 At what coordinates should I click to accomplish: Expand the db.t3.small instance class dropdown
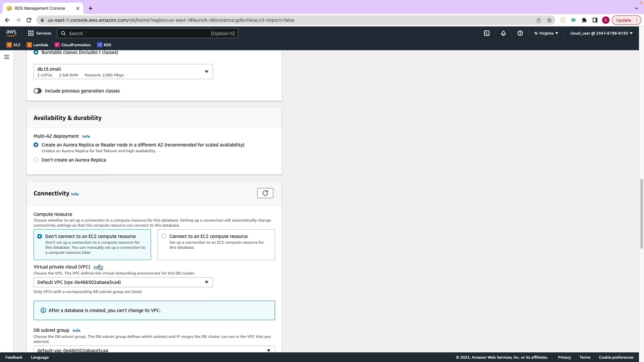[123, 72]
